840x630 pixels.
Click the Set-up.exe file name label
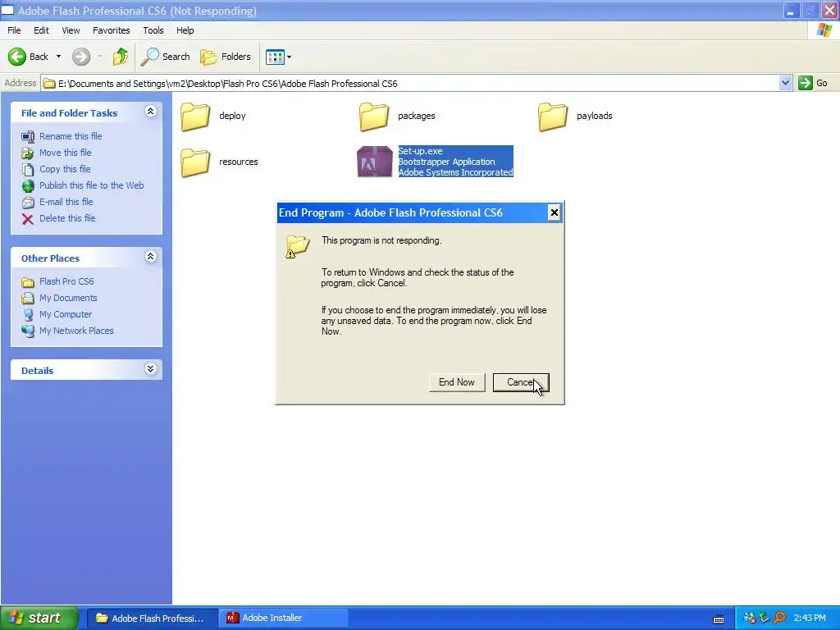click(420, 151)
